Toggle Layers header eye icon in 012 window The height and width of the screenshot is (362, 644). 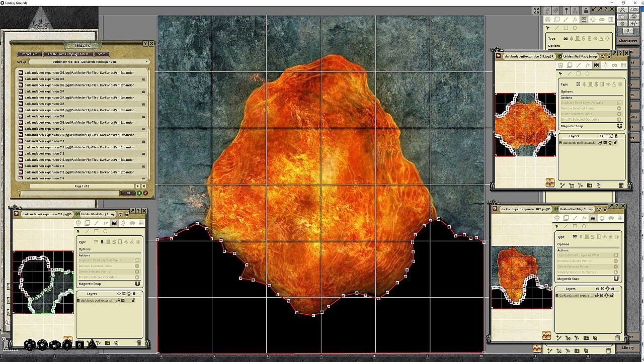(598, 289)
